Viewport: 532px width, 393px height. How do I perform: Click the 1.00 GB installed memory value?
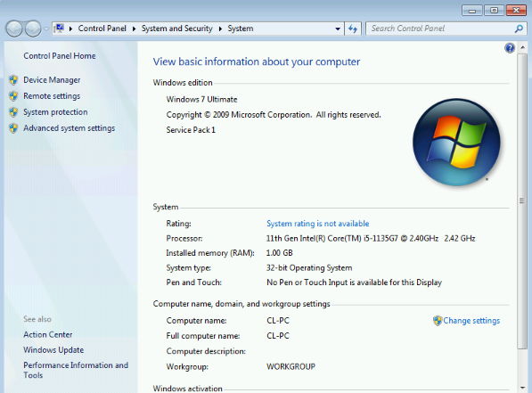click(280, 253)
